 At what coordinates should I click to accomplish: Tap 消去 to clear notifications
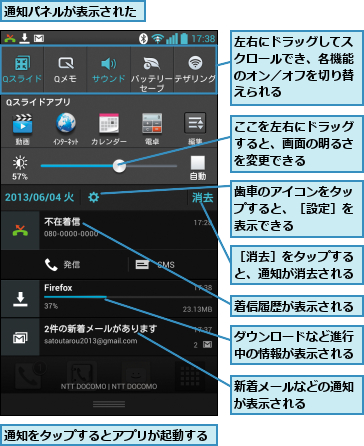point(202,198)
